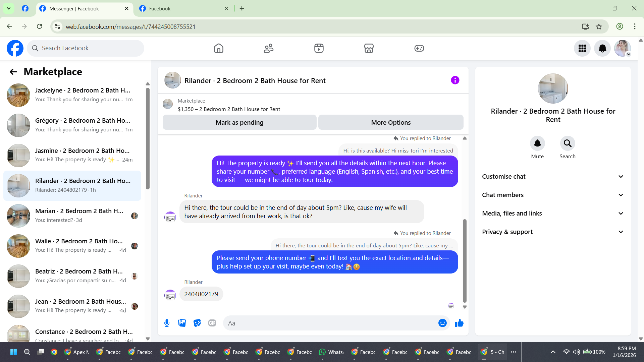Go to the Marketplace tab in top navigation
Viewport: 644px width, 362px height.
tap(369, 49)
